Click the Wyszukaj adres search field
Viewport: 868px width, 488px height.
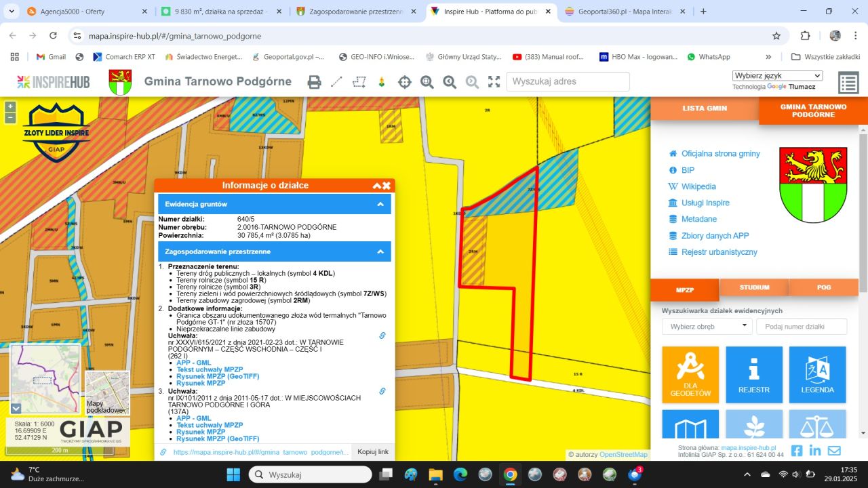coord(568,81)
